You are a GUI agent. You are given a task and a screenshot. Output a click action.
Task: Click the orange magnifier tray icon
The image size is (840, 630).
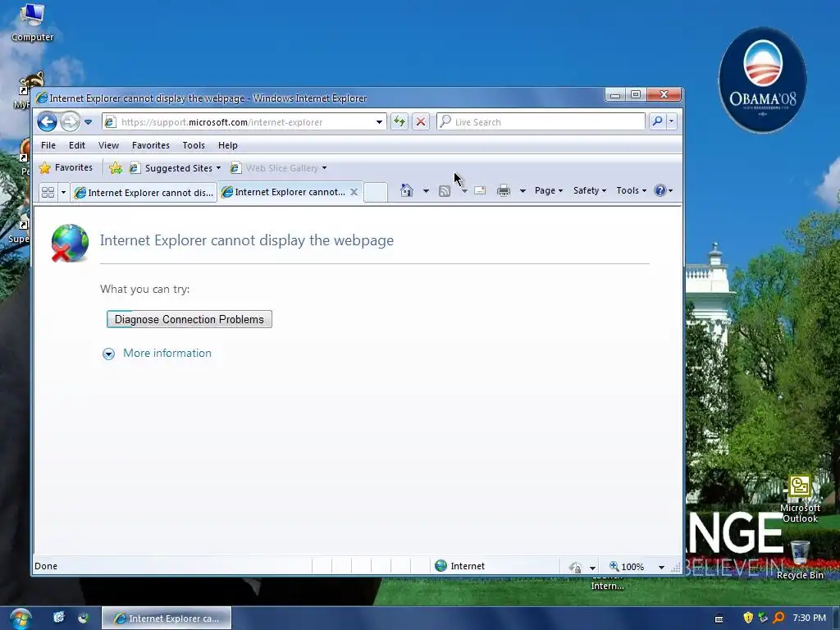pyautogui.click(x=779, y=618)
